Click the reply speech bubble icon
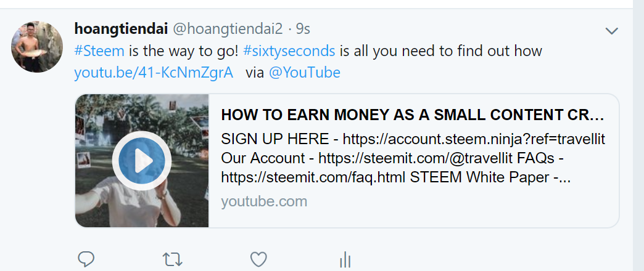 click(x=86, y=259)
